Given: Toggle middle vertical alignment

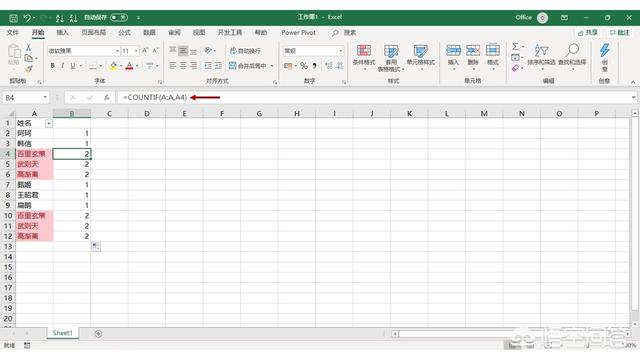Looking at the screenshot, I should [183, 51].
